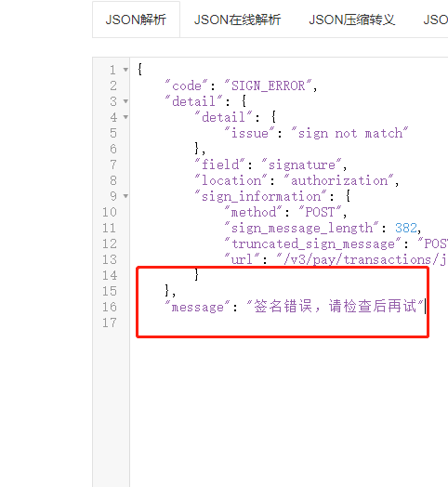Collapse the "sign_information" block on line 9
Screen dimensions: 448x487
point(125,196)
